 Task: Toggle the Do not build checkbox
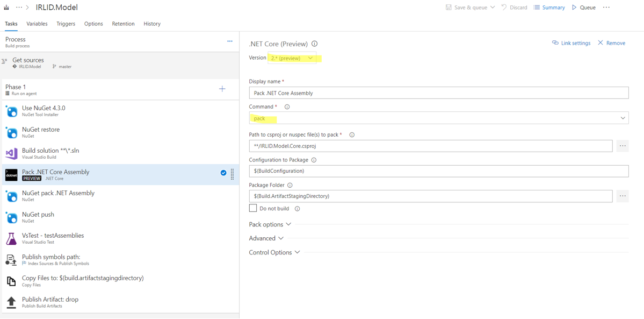point(253,208)
